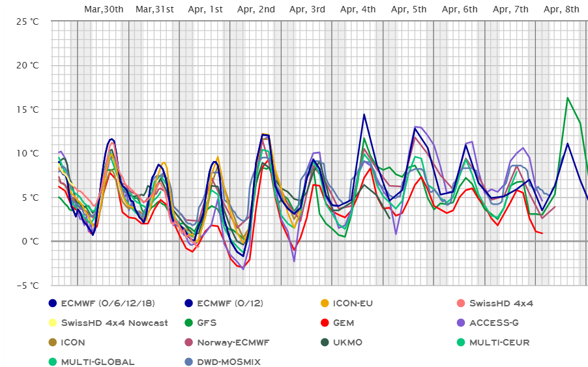
Task: Toggle SwissHD 4x4 Nowcast series visibility
Action: coord(114,323)
